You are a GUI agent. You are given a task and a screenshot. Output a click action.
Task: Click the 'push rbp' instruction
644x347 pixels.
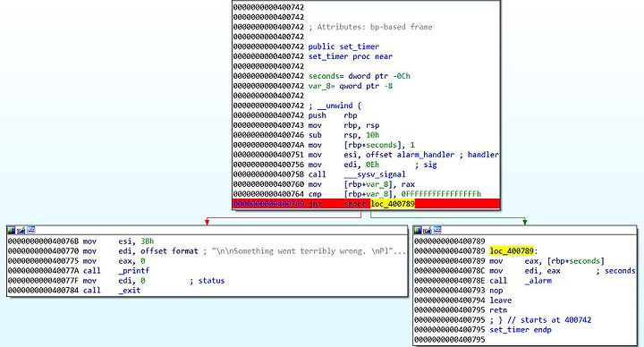tap(333, 115)
